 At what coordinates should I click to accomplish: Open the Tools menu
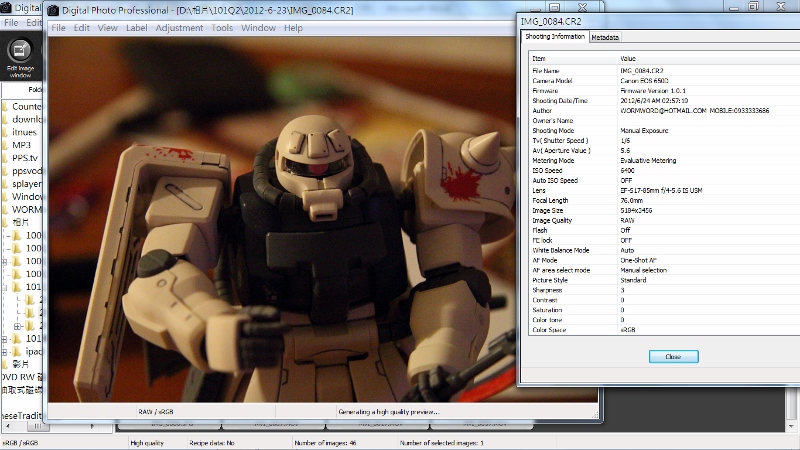(222, 28)
